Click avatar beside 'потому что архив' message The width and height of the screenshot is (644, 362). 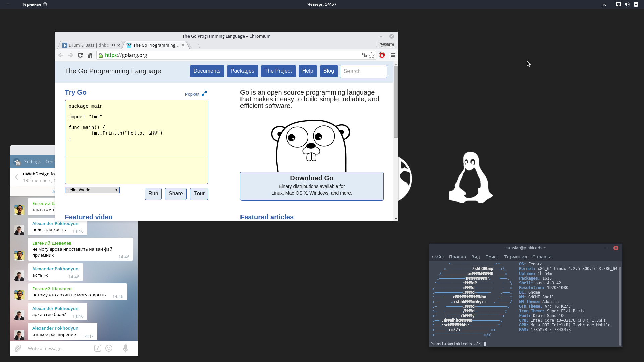(x=19, y=295)
